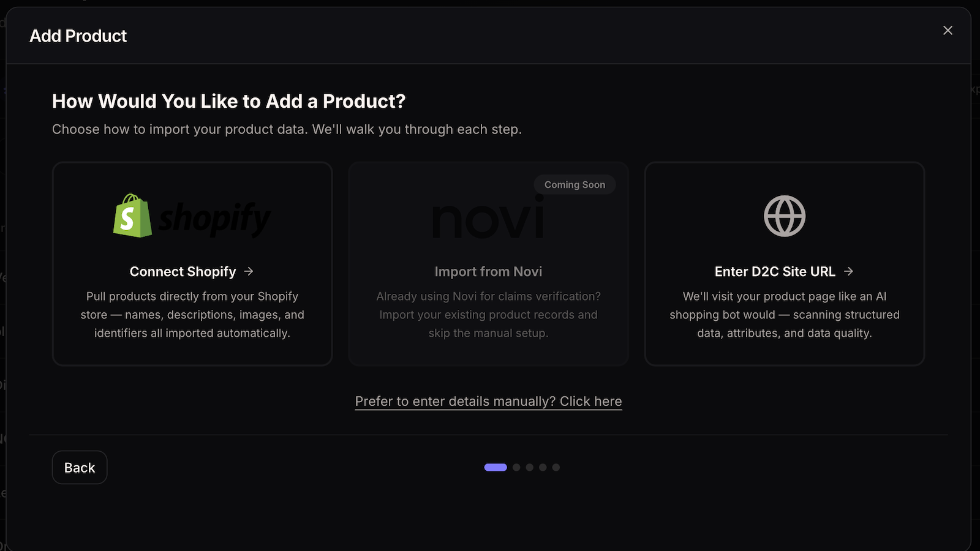Click the Novi logo
Screen dimensions: 980x551
coord(488,217)
